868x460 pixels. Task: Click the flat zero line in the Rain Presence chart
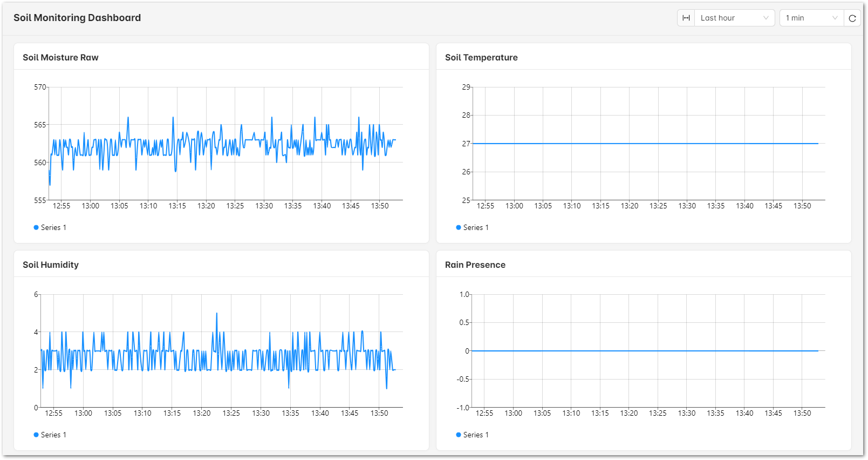[x=645, y=351]
